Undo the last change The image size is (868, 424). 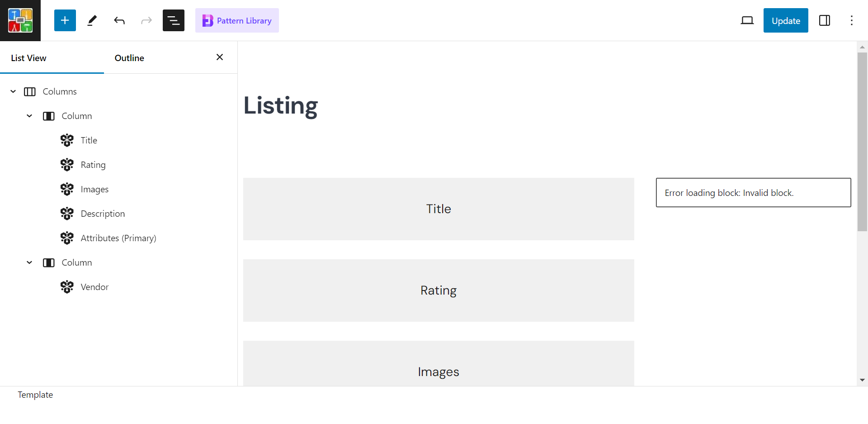click(x=119, y=20)
